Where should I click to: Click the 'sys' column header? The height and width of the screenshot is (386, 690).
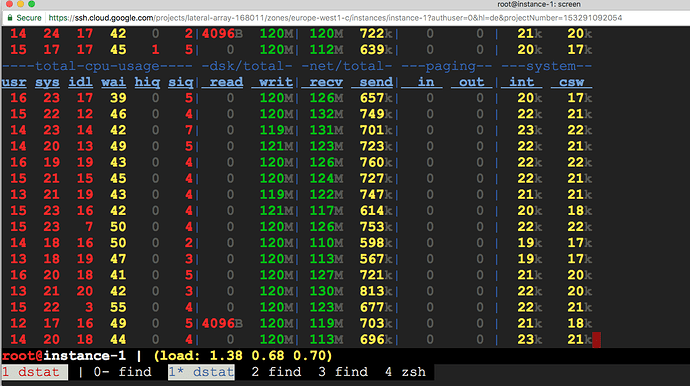pyautogui.click(x=47, y=82)
